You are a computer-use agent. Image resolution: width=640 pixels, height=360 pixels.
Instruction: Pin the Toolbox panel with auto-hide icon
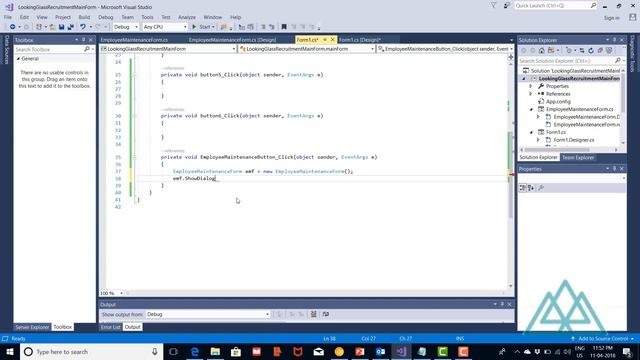(x=84, y=40)
